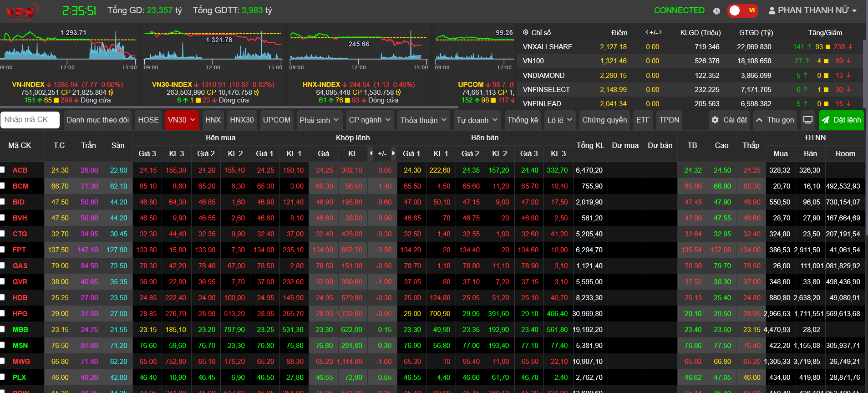The width and height of the screenshot is (868, 393).
Task: Switch to the HNX tab
Action: coord(213,120)
